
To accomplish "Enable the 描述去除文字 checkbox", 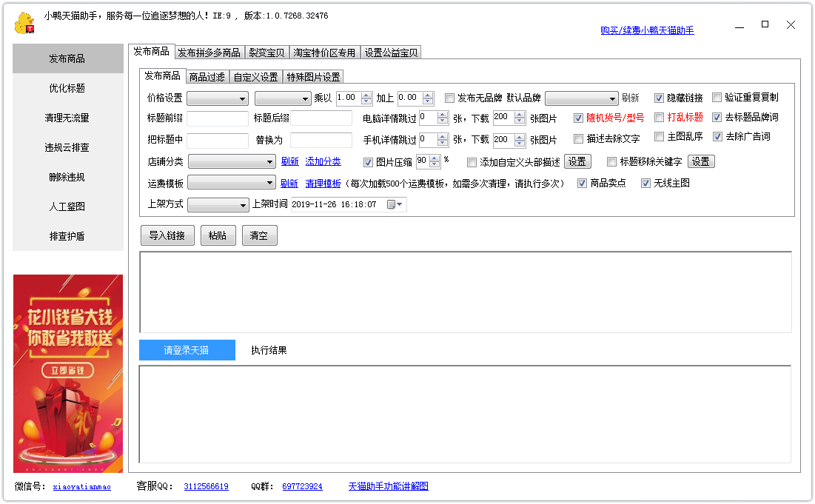I will [578, 138].
